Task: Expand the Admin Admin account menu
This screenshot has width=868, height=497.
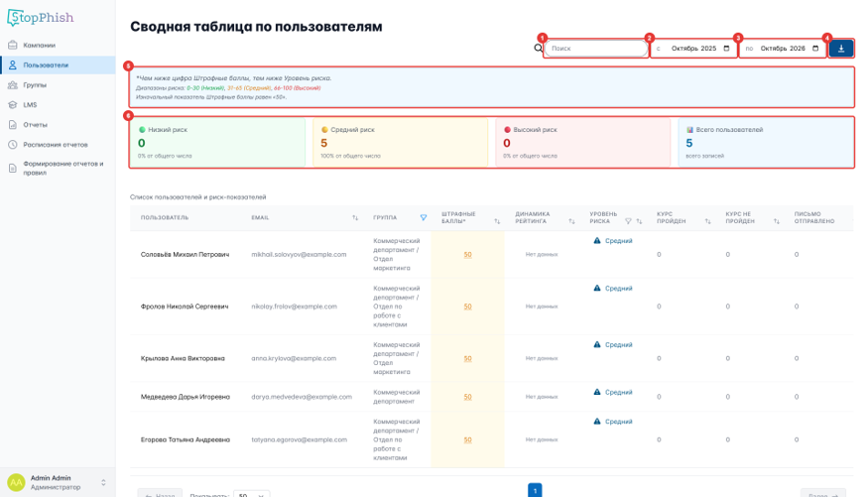Action: click(103, 482)
